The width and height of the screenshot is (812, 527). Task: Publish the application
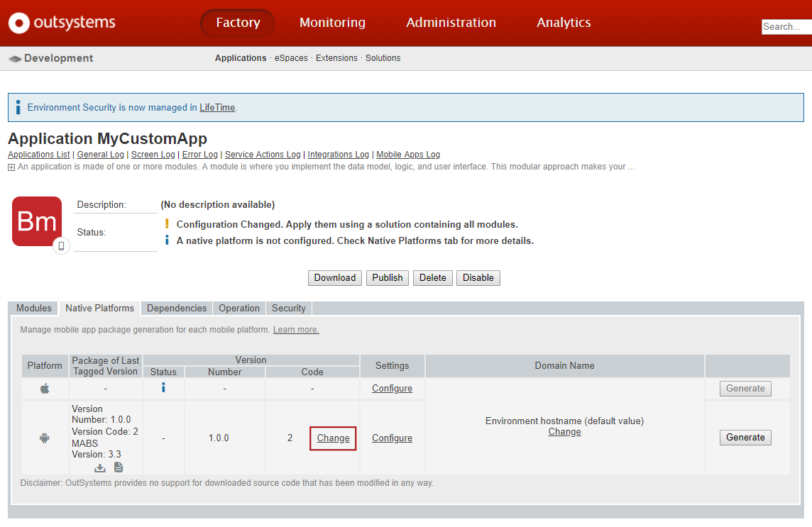[387, 277]
